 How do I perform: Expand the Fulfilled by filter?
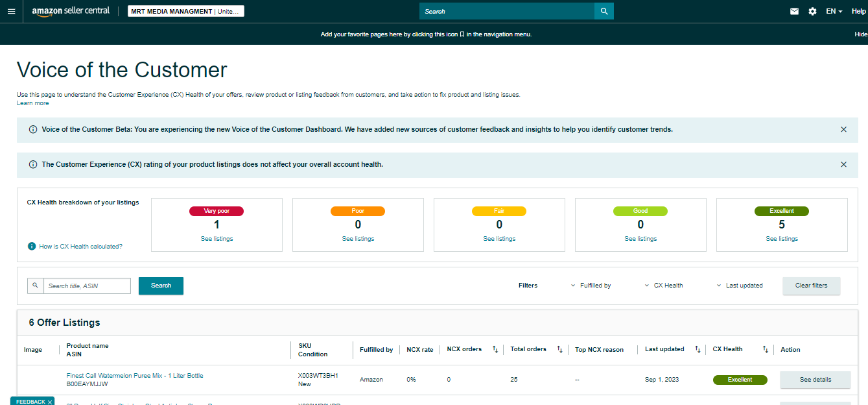[591, 286]
